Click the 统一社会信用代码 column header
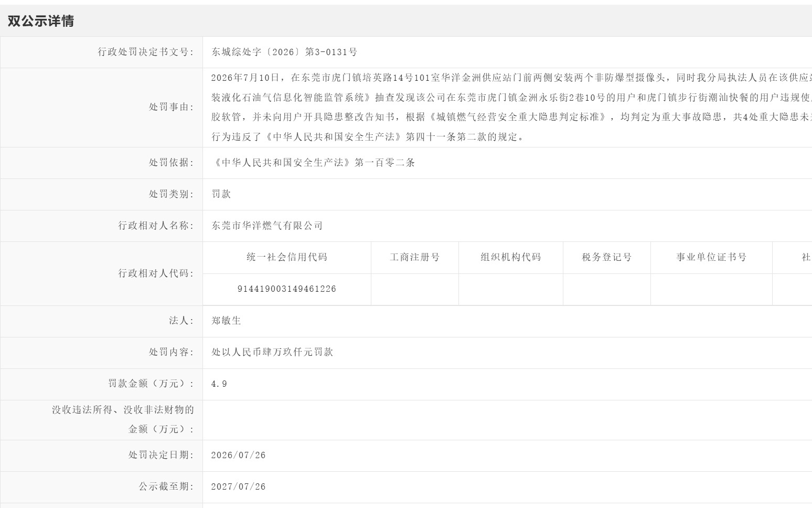The height and width of the screenshot is (508, 812). tap(287, 257)
